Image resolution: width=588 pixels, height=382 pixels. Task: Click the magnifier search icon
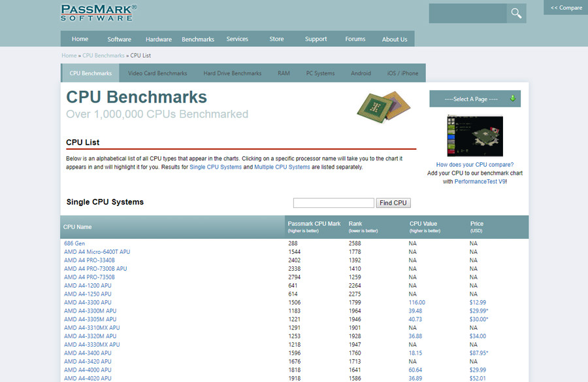coord(516,14)
